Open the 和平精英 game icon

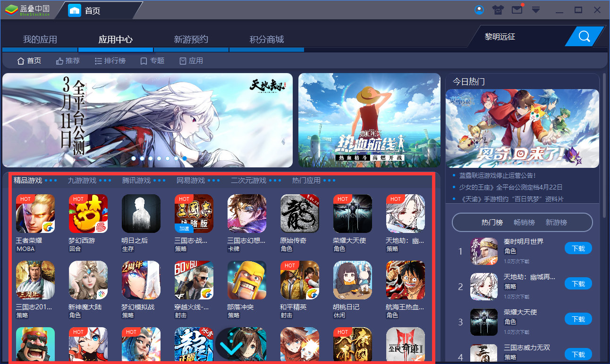click(300, 280)
